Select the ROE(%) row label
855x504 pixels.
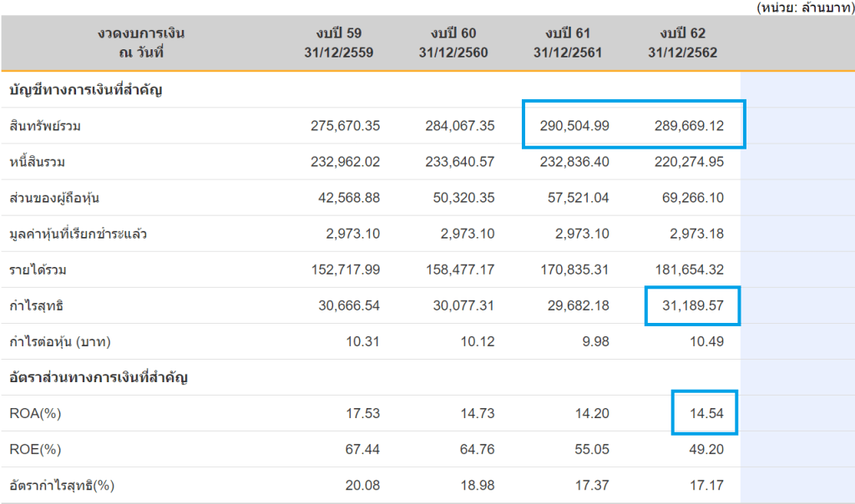tap(36, 450)
